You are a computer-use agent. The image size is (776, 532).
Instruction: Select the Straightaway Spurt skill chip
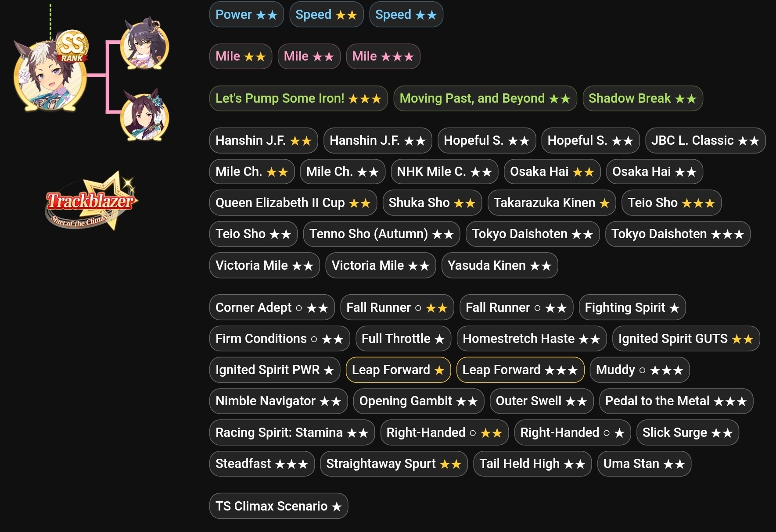(394, 464)
